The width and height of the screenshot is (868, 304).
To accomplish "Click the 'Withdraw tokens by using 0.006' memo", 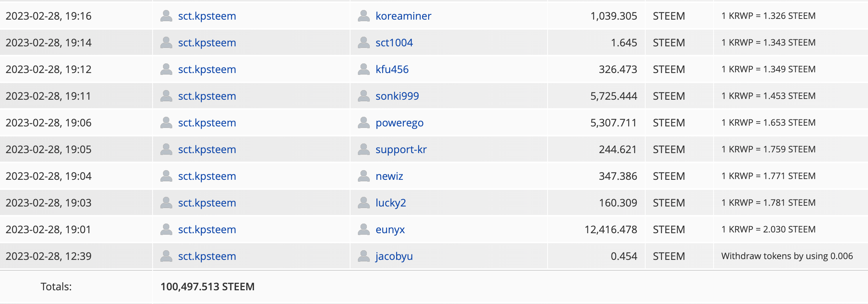I will (x=787, y=256).
